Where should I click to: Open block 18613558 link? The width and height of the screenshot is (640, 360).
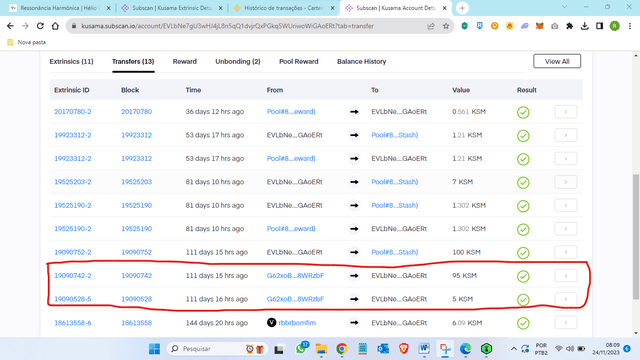pyautogui.click(x=136, y=323)
